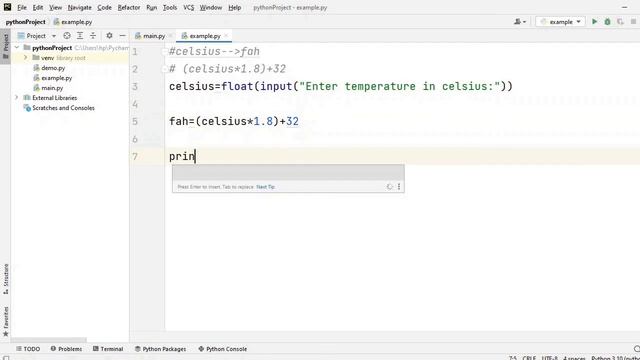Open the user account icon menu
Viewport: 640px width, 360px height.
pyautogui.click(x=520, y=22)
